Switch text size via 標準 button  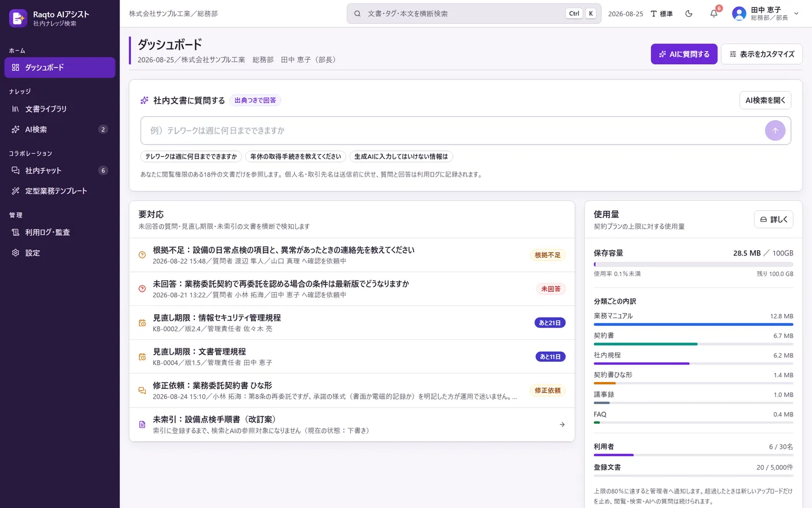click(x=662, y=13)
